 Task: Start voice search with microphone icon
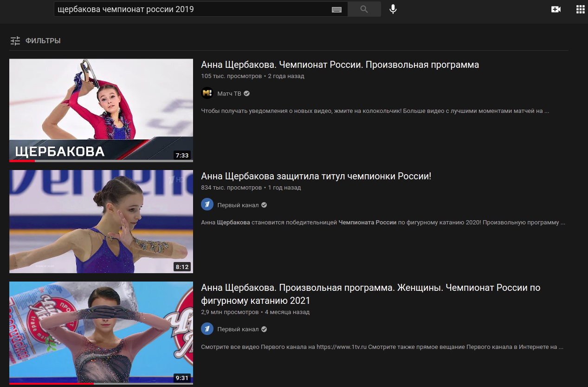click(x=393, y=9)
